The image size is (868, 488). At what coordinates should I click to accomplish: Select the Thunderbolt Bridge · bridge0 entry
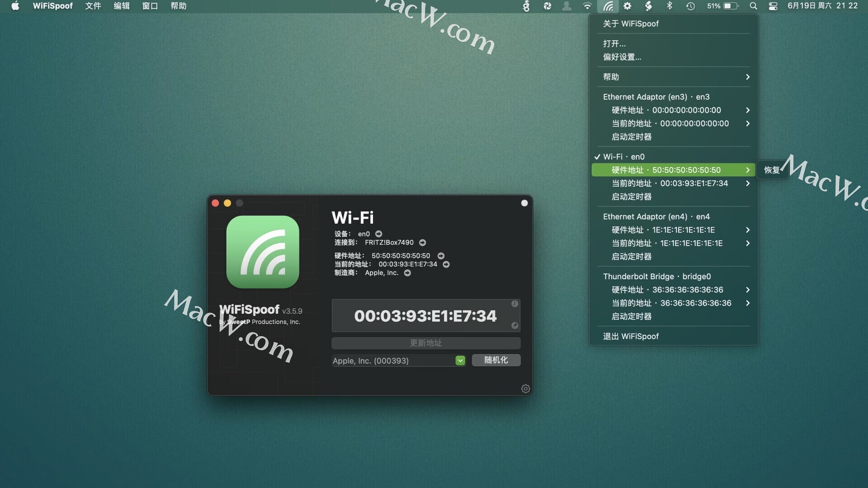point(673,276)
